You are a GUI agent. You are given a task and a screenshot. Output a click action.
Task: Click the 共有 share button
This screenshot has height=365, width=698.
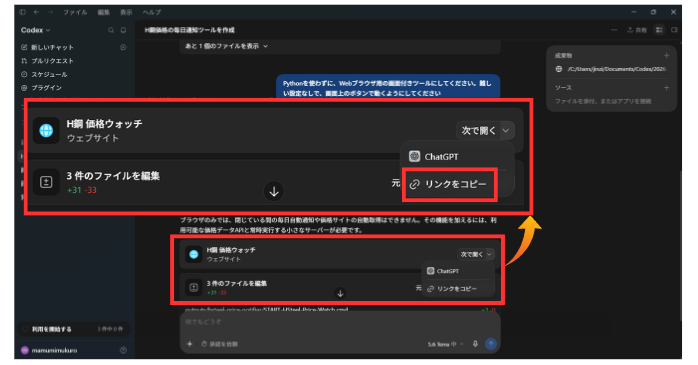coord(637,30)
